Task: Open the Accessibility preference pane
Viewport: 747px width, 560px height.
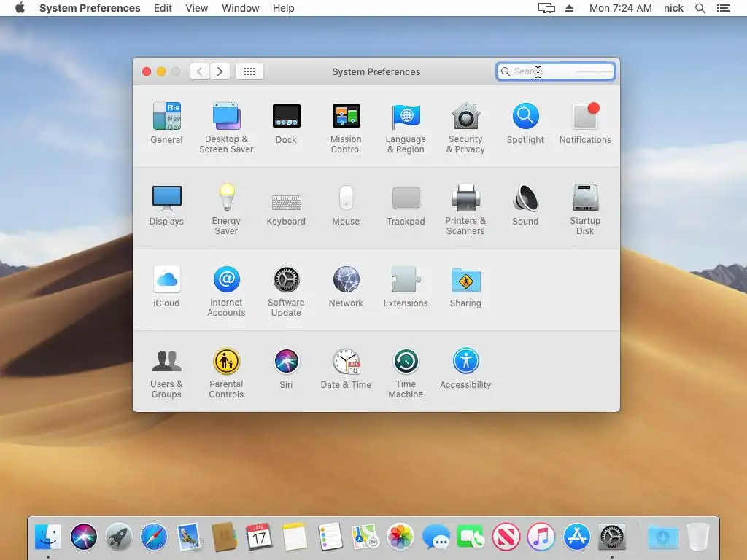Action: tap(465, 368)
